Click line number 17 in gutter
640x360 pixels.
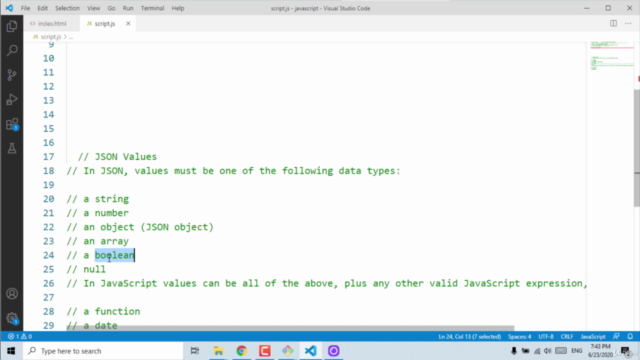[49, 157]
